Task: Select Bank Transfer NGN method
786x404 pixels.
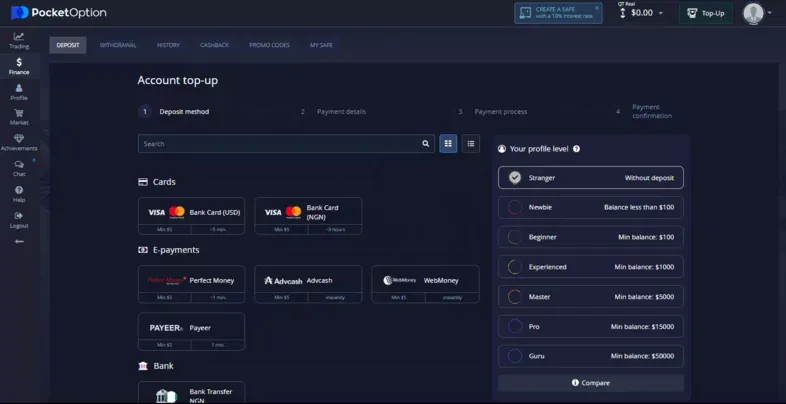Action: (x=191, y=392)
